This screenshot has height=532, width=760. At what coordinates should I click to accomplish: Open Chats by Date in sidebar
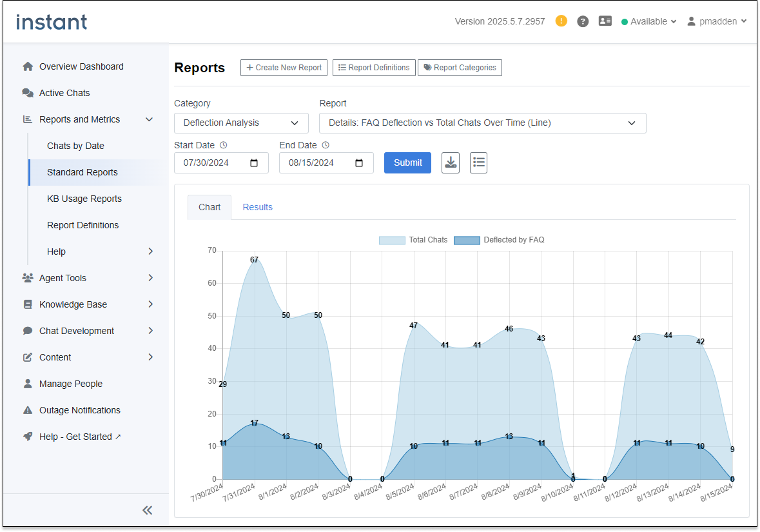75,146
